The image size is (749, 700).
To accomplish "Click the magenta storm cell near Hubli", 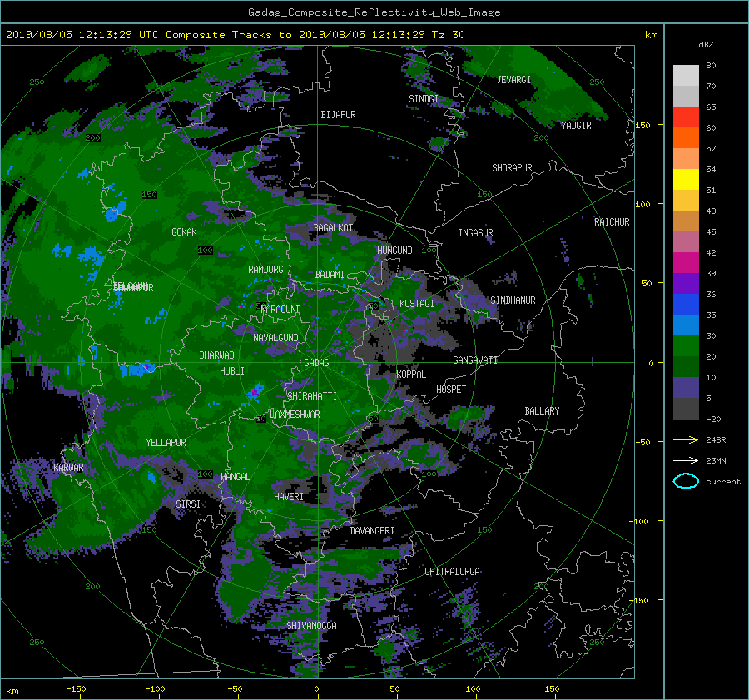I will pos(255,392).
